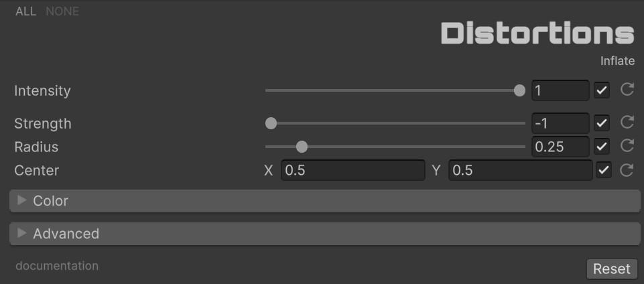This screenshot has width=644, height=284.
Task: Click the Radius slider handle
Action: click(x=302, y=147)
